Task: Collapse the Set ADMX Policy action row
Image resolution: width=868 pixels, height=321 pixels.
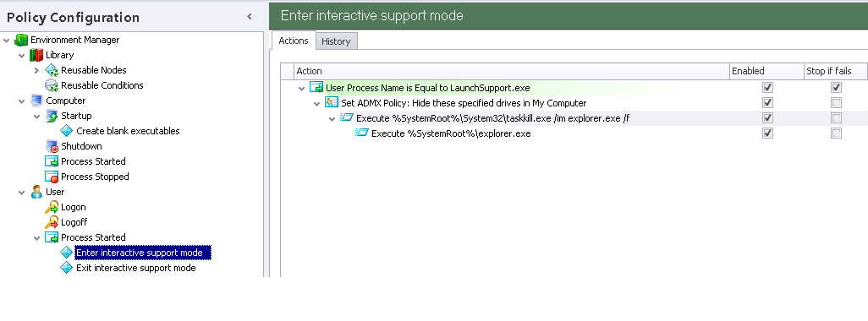Action: coord(317,103)
